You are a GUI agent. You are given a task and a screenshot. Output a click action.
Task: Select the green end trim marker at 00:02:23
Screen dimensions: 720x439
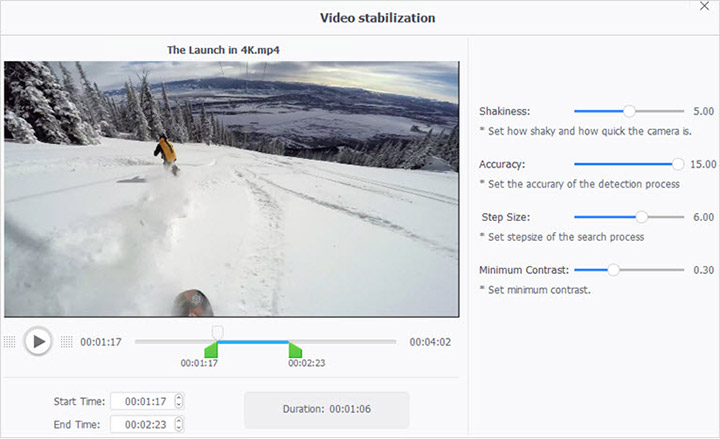point(295,349)
